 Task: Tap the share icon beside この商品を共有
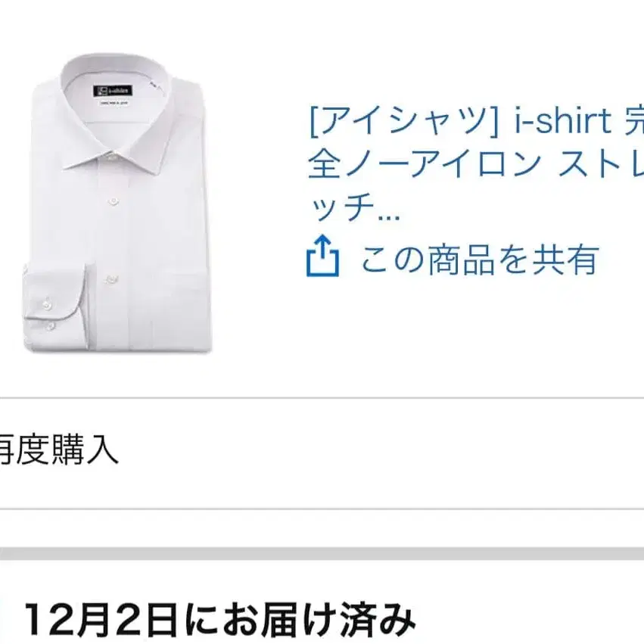click(323, 256)
